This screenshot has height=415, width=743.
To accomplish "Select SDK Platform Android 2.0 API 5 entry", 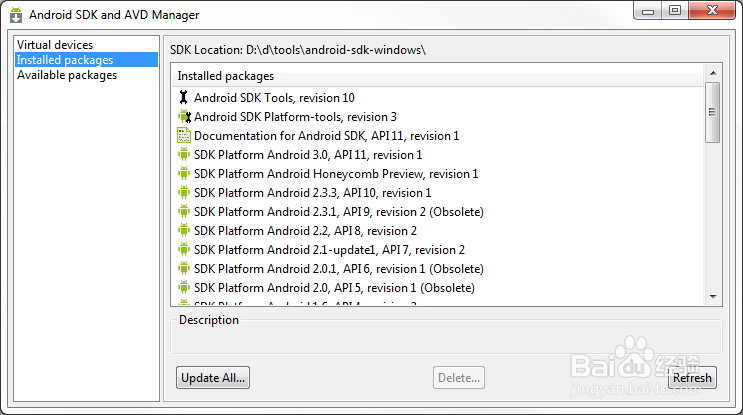I will (x=437, y=288).
